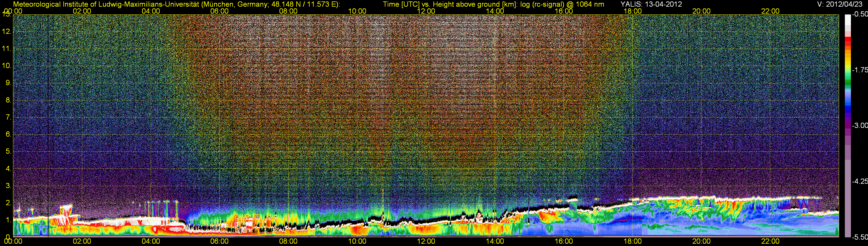
Task: Click the height axis label '1.'
Action: click(x=8, y=220)
